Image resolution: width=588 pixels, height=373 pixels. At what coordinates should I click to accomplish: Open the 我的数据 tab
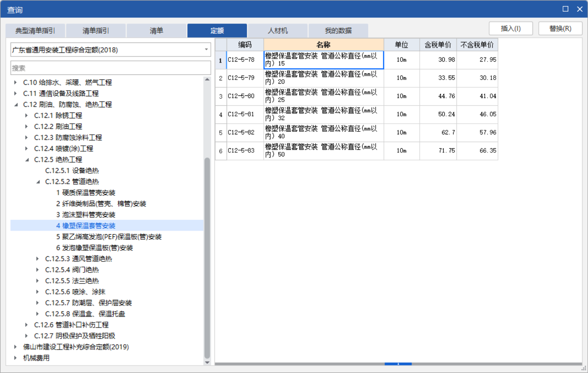[x=338, y=31]
